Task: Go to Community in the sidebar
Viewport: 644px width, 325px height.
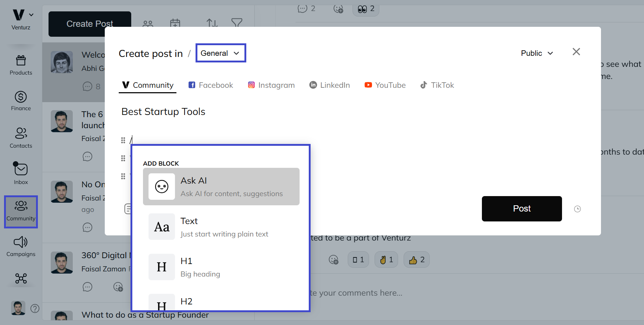Action: coord(21,212)
